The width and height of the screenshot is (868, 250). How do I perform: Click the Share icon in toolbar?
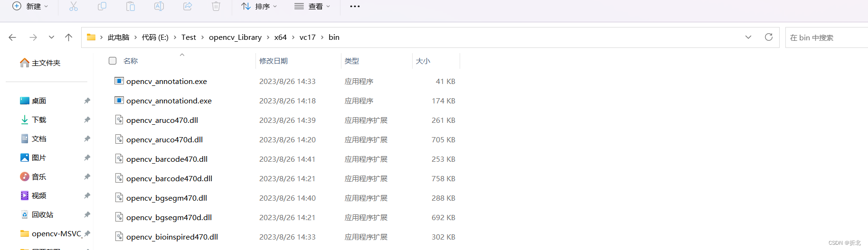(x=188, y=6)
